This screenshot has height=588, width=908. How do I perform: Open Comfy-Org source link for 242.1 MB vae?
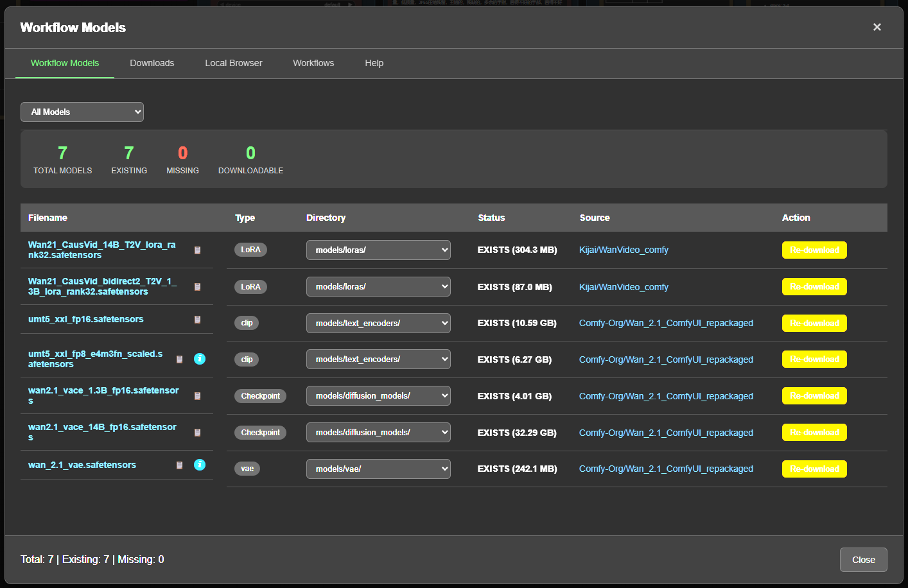(666, 469)
